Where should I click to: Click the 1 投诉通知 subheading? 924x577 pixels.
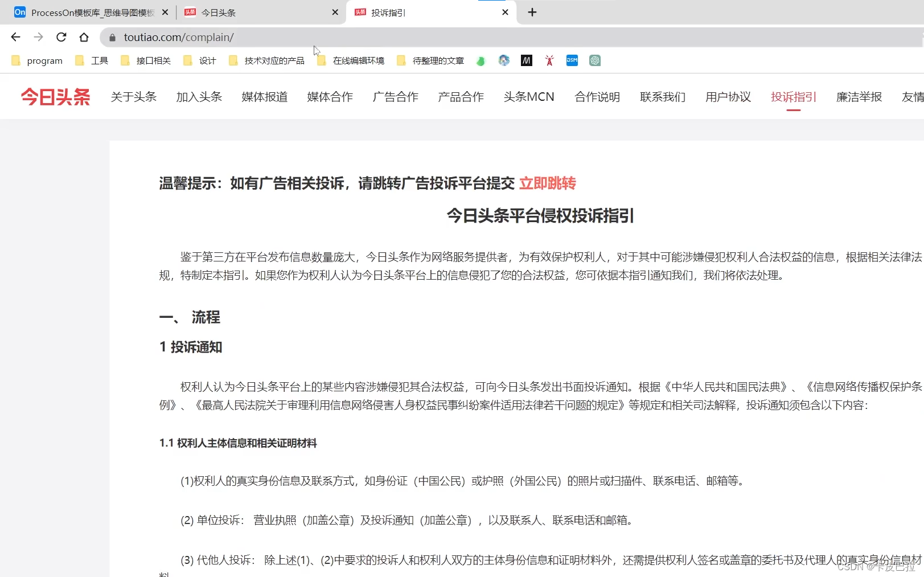[x=191, y=347]
